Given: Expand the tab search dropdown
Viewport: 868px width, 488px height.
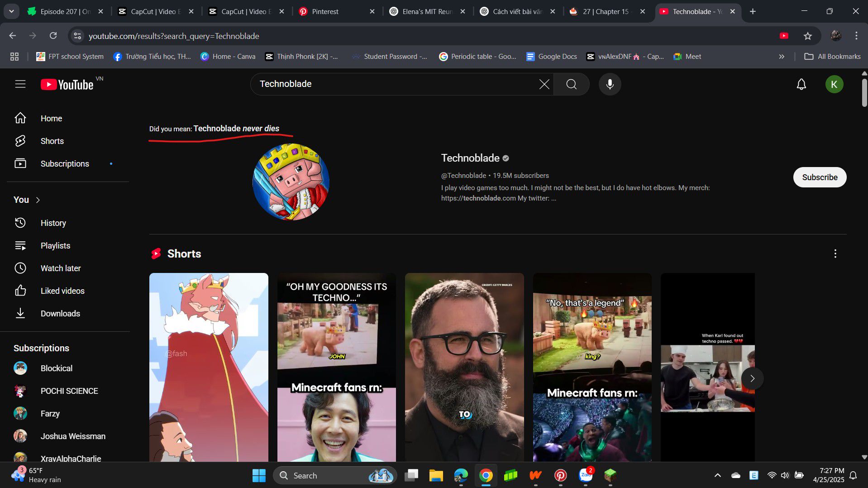Looking at the screenshot, I should [11, 11].
